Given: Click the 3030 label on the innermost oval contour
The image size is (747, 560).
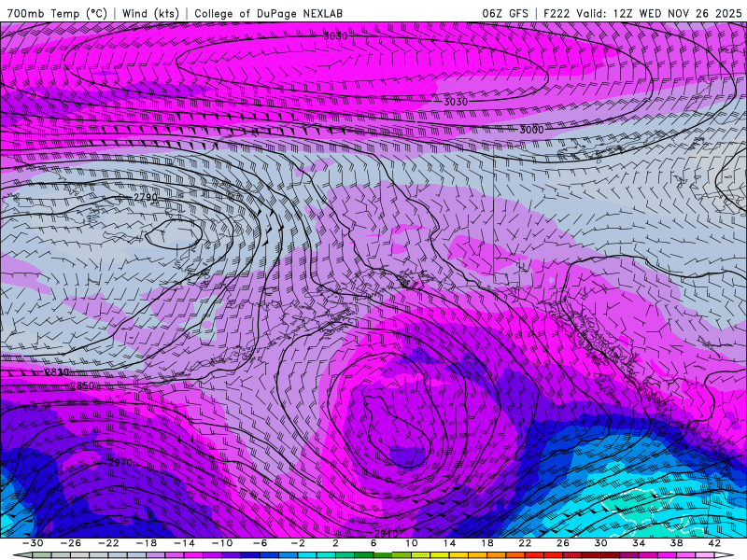Looking at the screenshot, I should pos(335,35).
